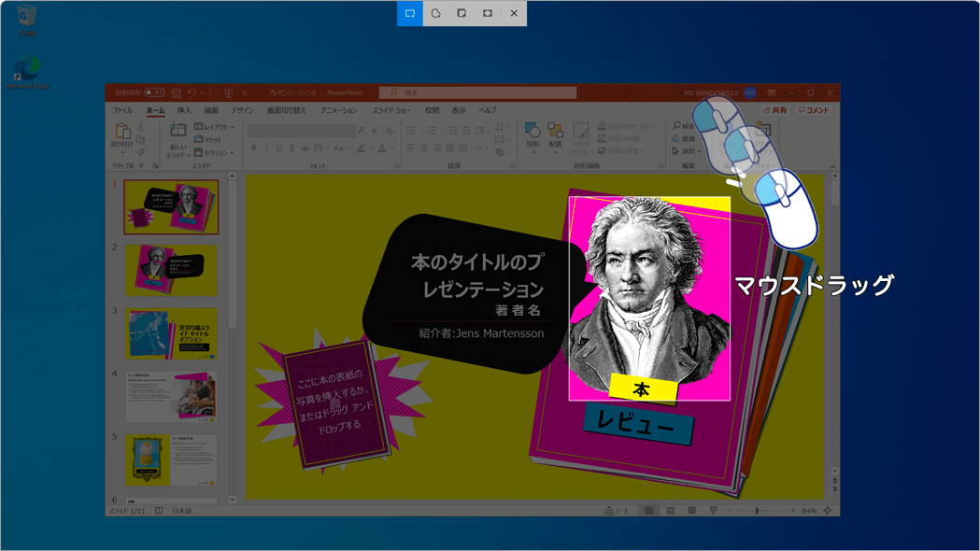Start slideshow from beginning icon in quick access toolbar

coord(229,93)
